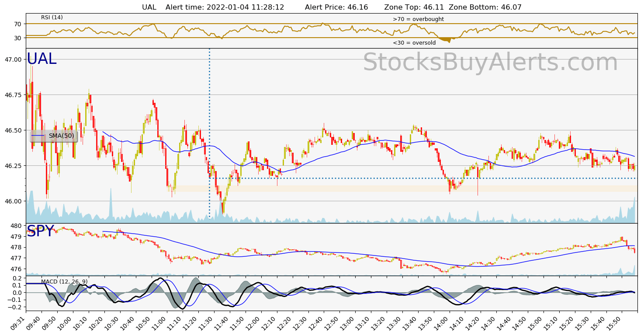Click the 11:00 time axis label
The height and width of the screenshot is (336, 644).
[160, 323]
